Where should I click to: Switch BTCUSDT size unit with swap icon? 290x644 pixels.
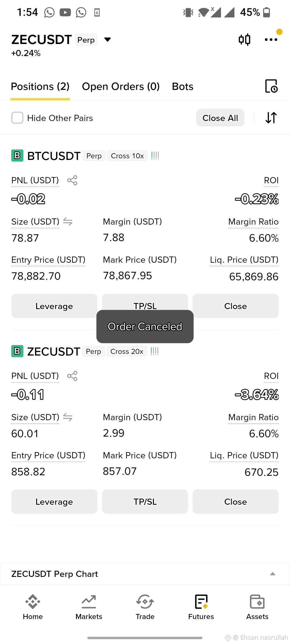click(x=68, y=222)
